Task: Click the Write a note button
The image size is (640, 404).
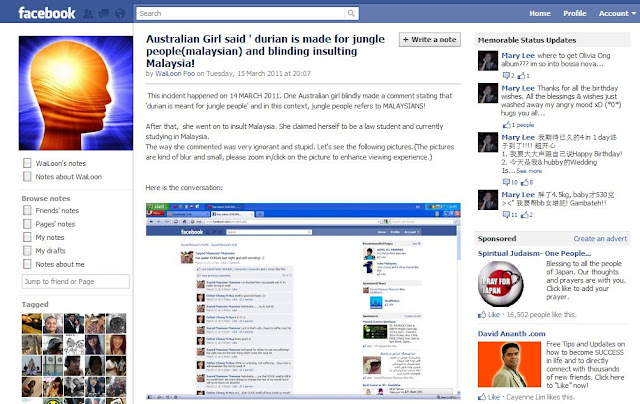Action: pyautogui.click(x=430, y=40)
